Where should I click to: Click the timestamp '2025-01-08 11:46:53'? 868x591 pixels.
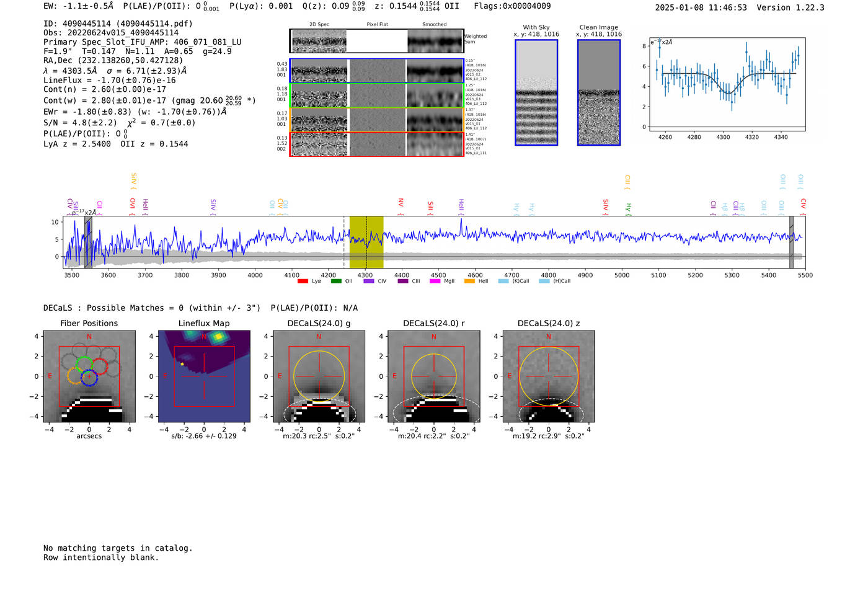pyautogui.click(x=701, y=7)
